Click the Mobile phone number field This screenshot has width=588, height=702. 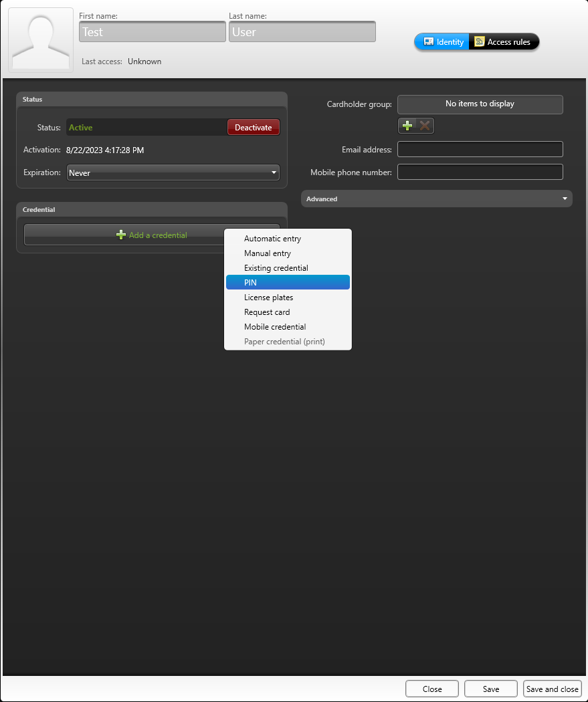(480, 172)
